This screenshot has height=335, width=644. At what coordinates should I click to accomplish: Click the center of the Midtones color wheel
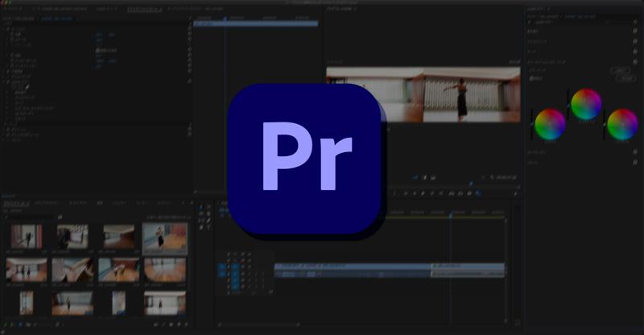(x=585, y=105)
